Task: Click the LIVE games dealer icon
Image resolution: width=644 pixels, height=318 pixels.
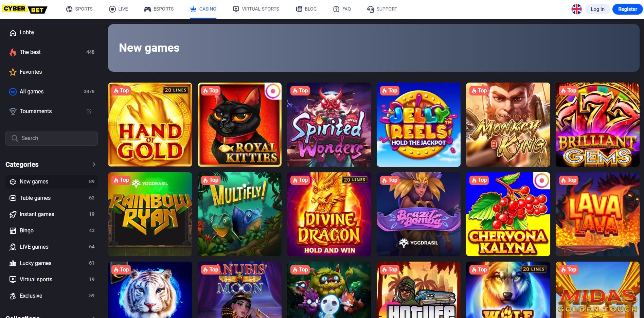Action: [x=13, y=247]
